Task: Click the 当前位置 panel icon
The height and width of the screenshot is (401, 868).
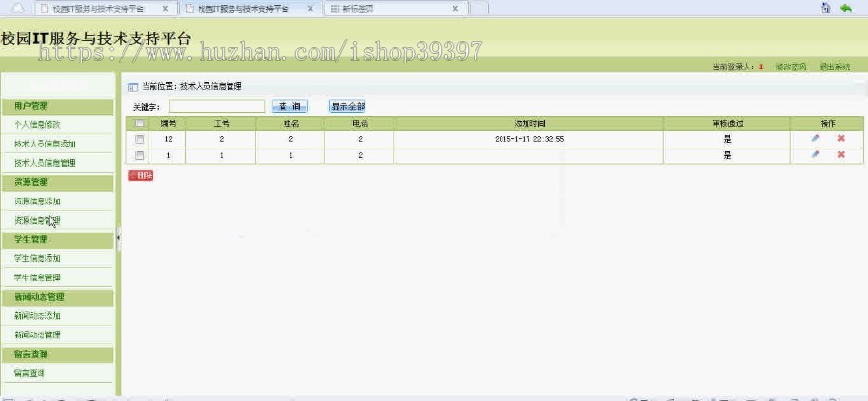Action: [132, 87]
